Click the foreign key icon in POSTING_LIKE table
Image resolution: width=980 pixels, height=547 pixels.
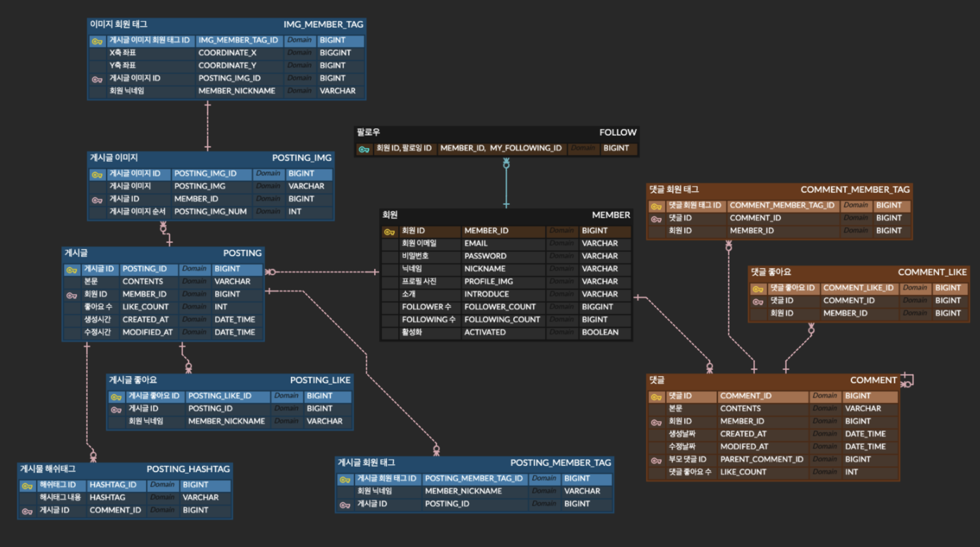116,409
